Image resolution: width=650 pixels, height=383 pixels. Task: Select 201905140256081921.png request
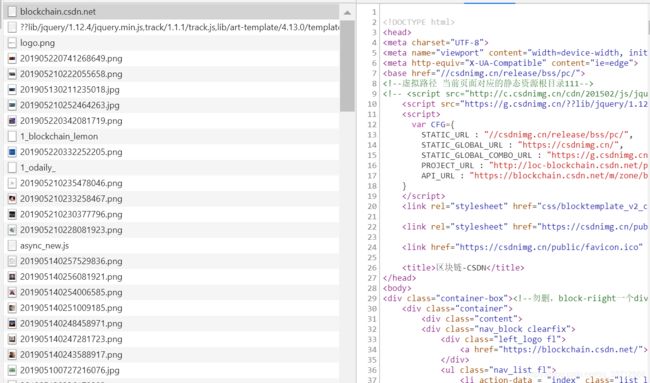[171, 277]
